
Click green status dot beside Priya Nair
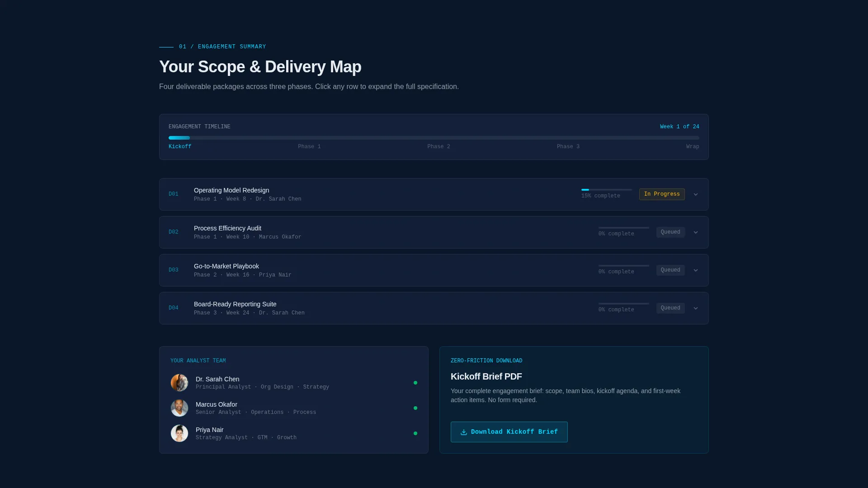click(x=415, y=433)
